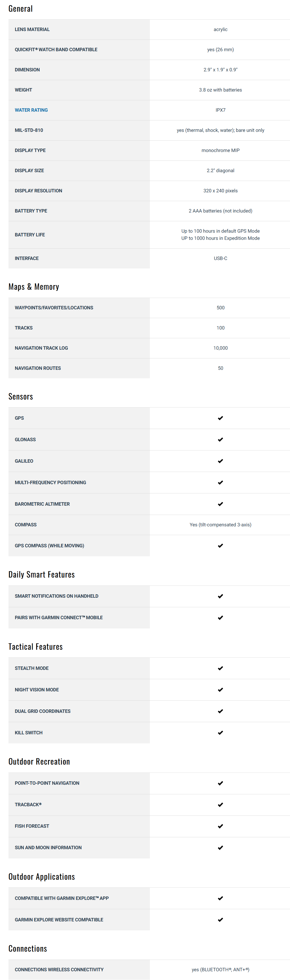Click the Garmin Explore website checkmark

tap(220, 920)
